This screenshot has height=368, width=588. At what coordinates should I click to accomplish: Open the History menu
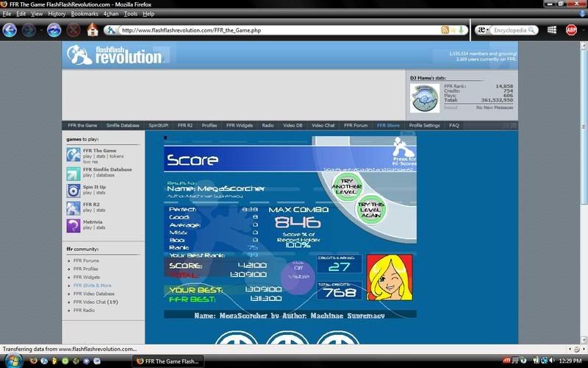coord(57,14)
